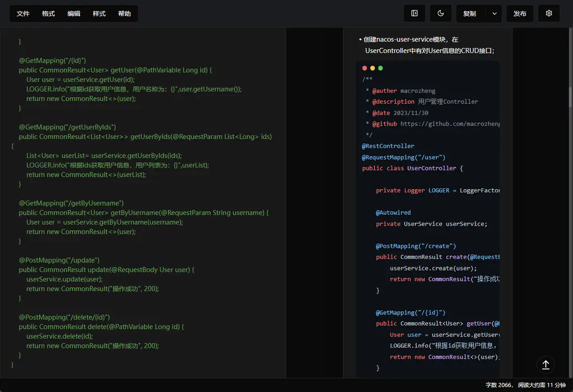Open settings with the gear icon
This screenshot has width=573, height=392.
click(548, 14)
